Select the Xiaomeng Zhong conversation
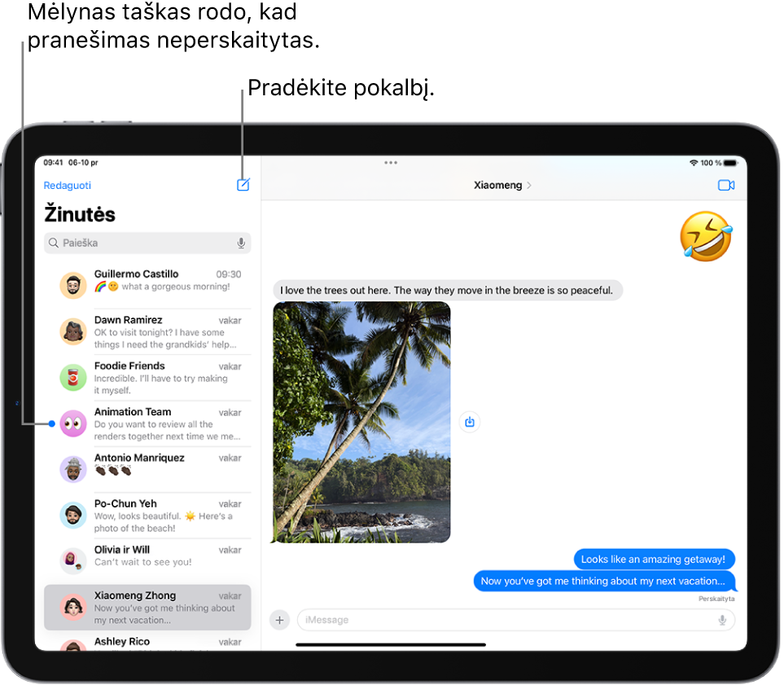The image size is (784, 685). [147, 607]
